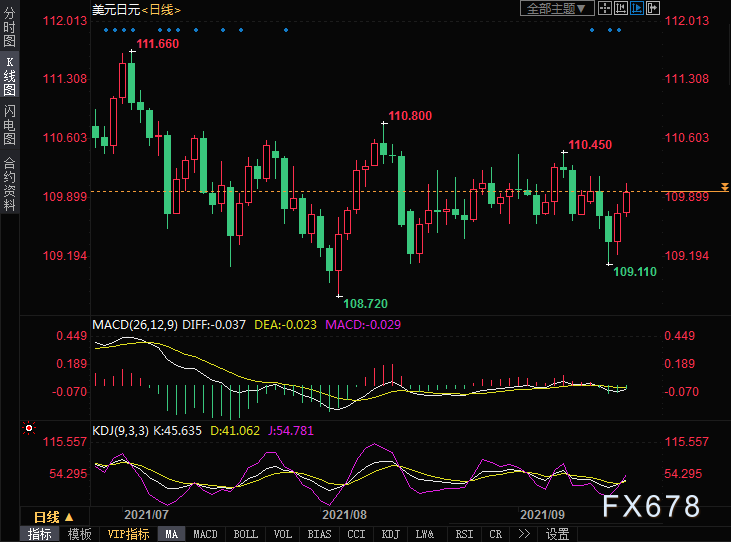Click the DIFF:-0.037 value
The height and width of the screenshot is (542, 731).
click(214, 325)
